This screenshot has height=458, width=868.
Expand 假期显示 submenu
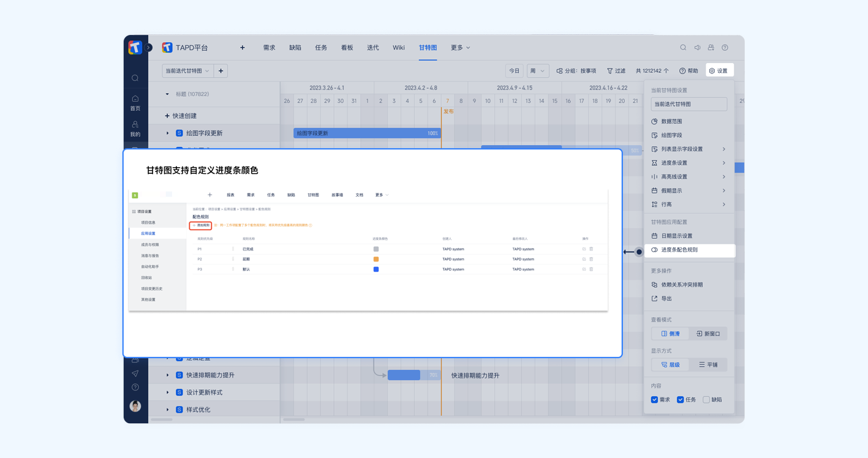[x=689, y=191]
